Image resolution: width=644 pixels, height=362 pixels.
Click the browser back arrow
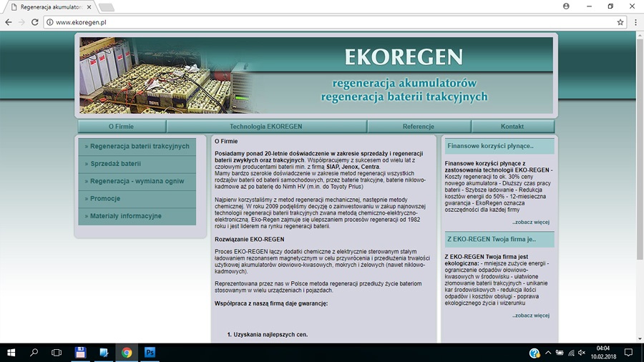tap(8, 22)
